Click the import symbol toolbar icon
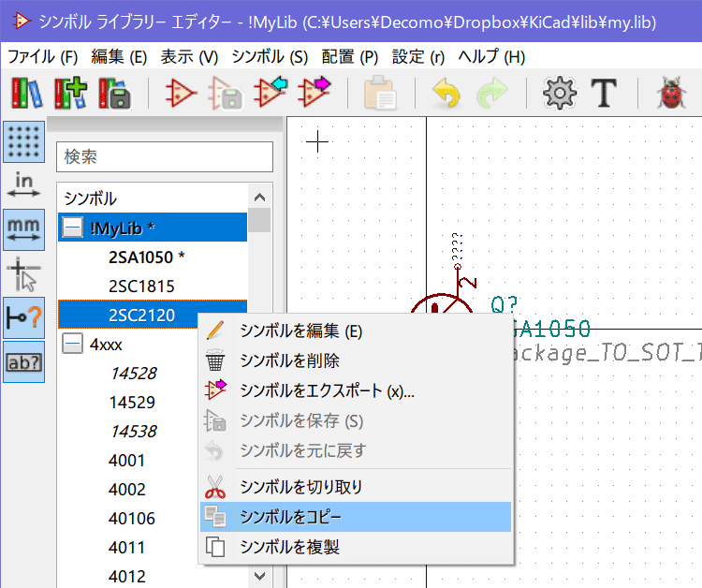 tap(271, 93)
